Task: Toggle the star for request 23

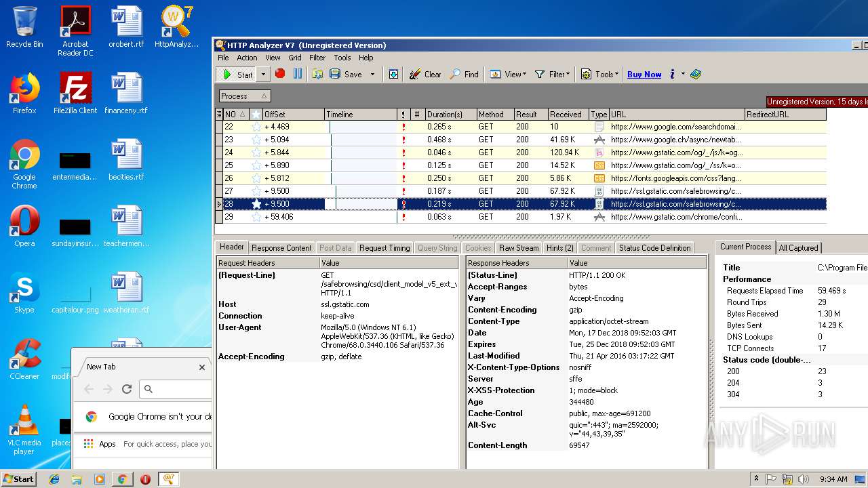Action: 256,140
